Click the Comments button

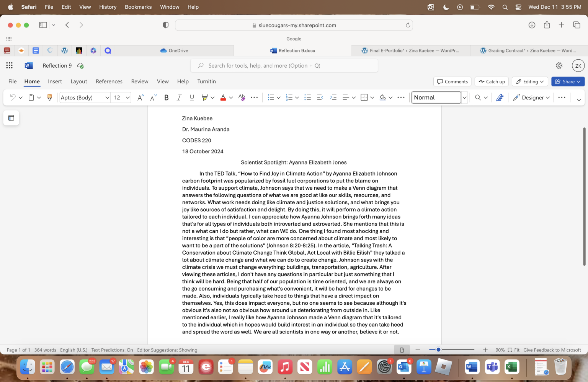pyautogui.click(x=452, y=81)
